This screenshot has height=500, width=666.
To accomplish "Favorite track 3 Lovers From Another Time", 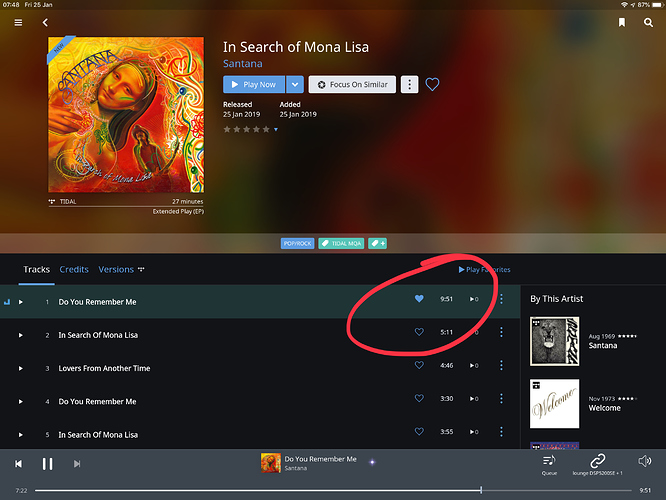I will click(x=419, y=365).
